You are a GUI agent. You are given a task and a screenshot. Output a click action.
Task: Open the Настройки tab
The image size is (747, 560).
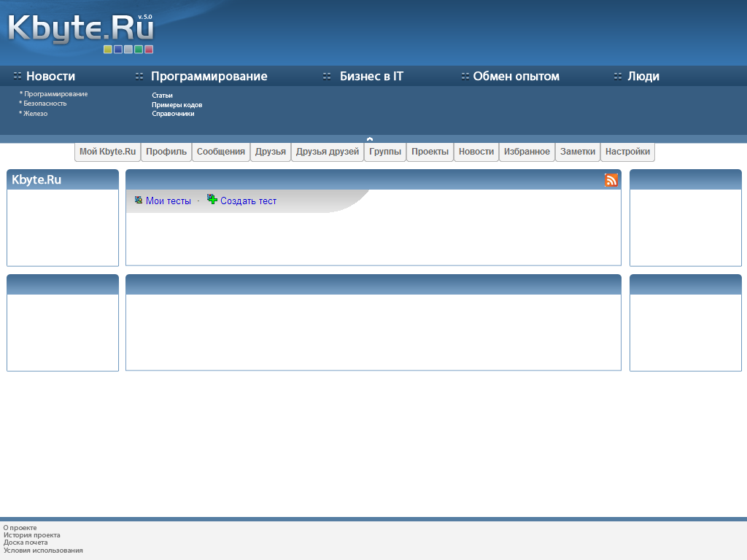tap(627, 152)
